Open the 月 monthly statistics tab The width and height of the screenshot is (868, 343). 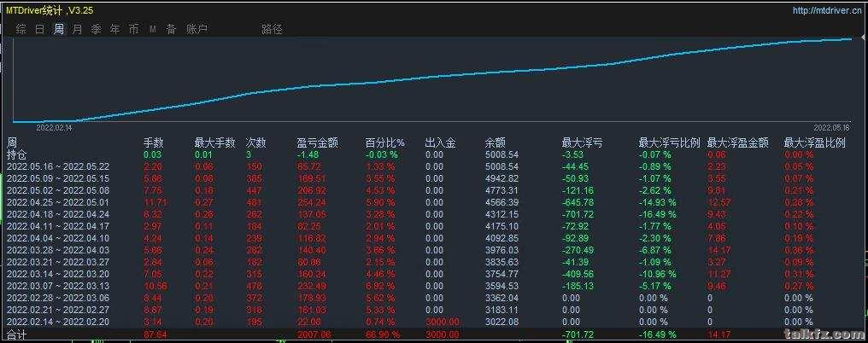pyautogui.click(x=78, y=29)
